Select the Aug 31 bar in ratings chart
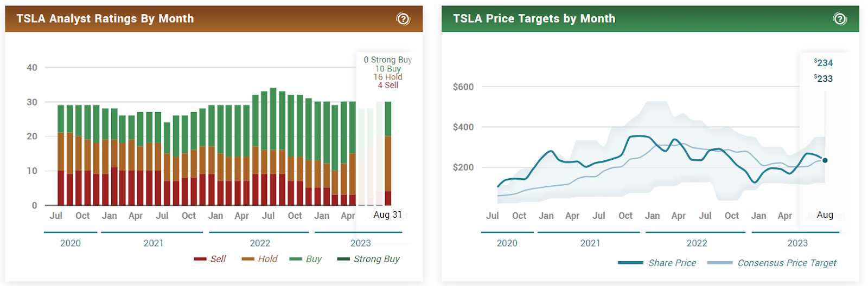This screenshot has height=286, width=868. coord(388,153)
